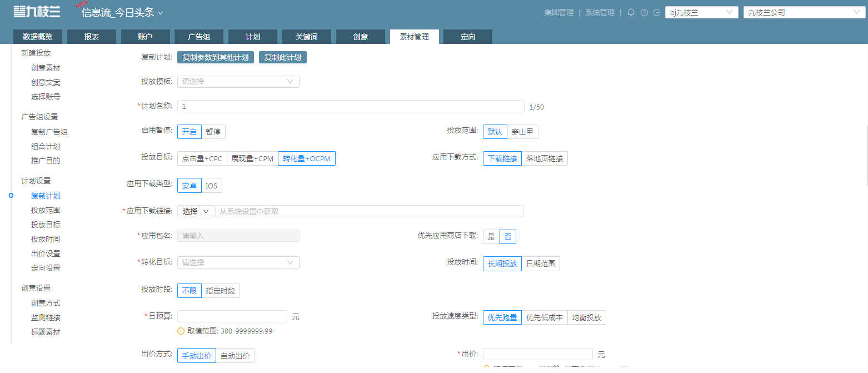868x373 pixels.
Task: Expand the 信息流_今日头条 channel switcher
Action: coord(122,13)
